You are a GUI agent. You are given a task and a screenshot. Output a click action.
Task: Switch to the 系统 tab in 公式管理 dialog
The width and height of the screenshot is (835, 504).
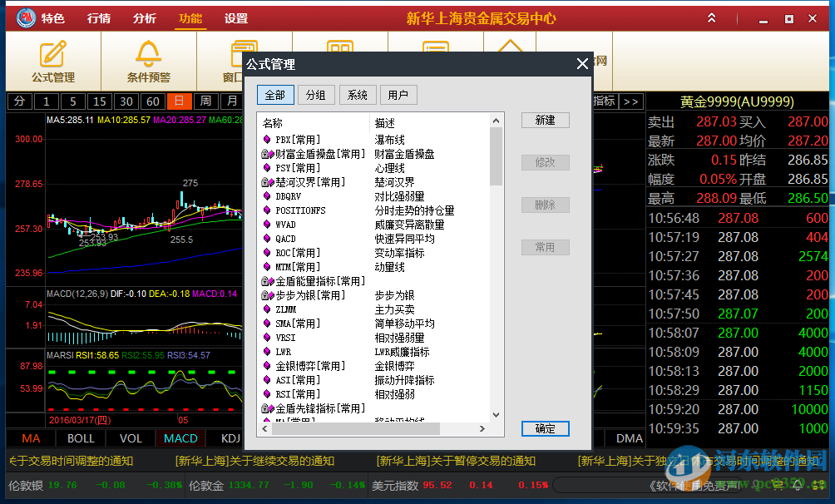357,95
